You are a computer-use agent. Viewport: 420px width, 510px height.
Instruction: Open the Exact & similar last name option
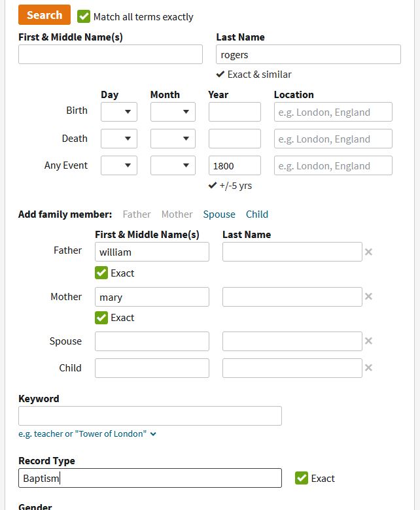tap(254, 75)
